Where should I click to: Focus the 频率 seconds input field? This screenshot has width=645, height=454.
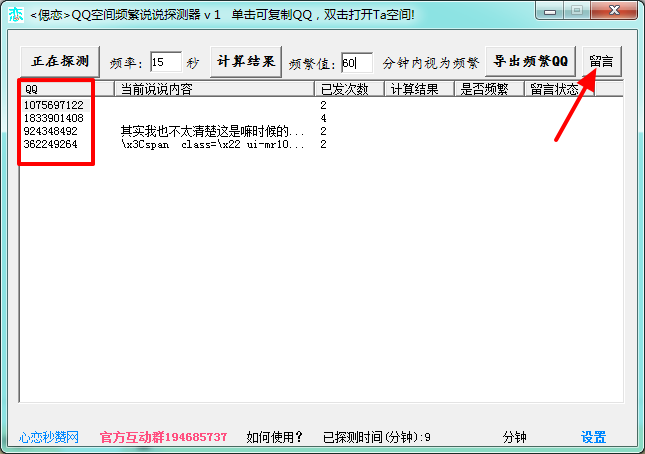166,63
